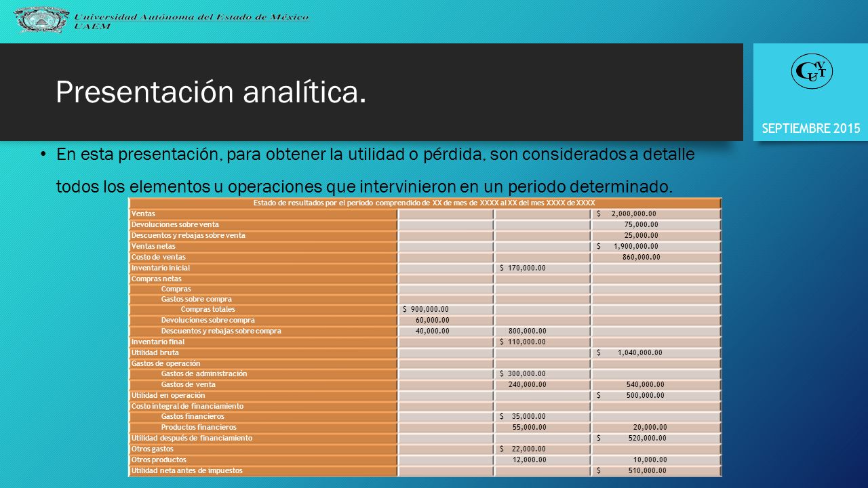
Task: Click the 'Utilidad bruta' row label
Action: (x=155, y=352)
